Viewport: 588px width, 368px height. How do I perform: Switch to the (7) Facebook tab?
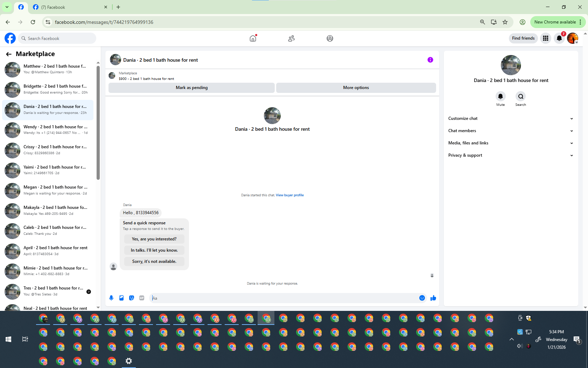(70, 7)
